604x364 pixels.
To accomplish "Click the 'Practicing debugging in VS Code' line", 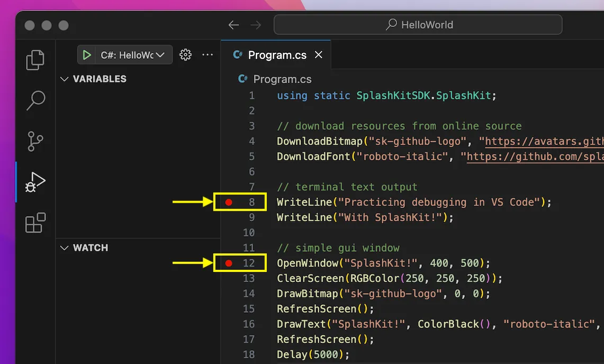I will (414, 202).
